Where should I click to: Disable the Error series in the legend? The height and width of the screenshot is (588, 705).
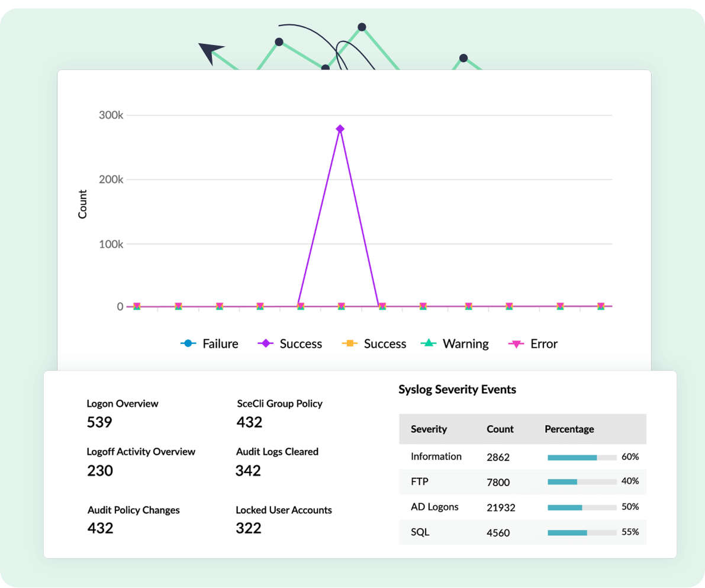[543, 343]
